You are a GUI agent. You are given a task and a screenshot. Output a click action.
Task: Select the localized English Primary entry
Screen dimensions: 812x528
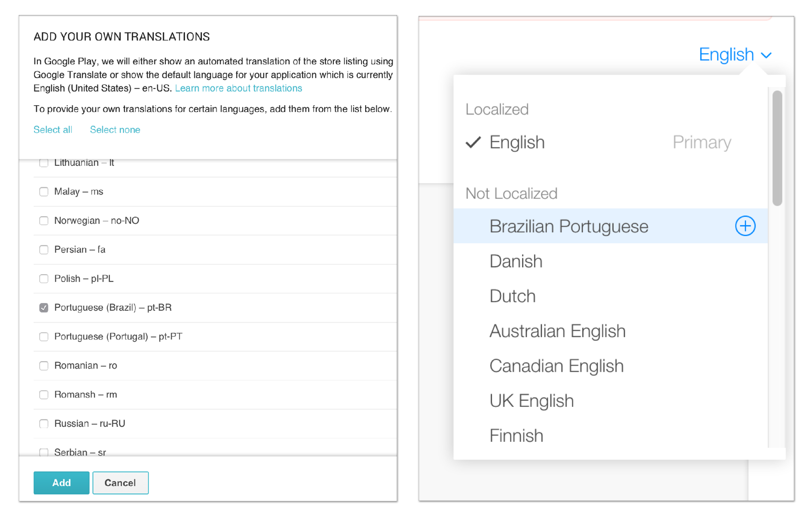(610, 142)
